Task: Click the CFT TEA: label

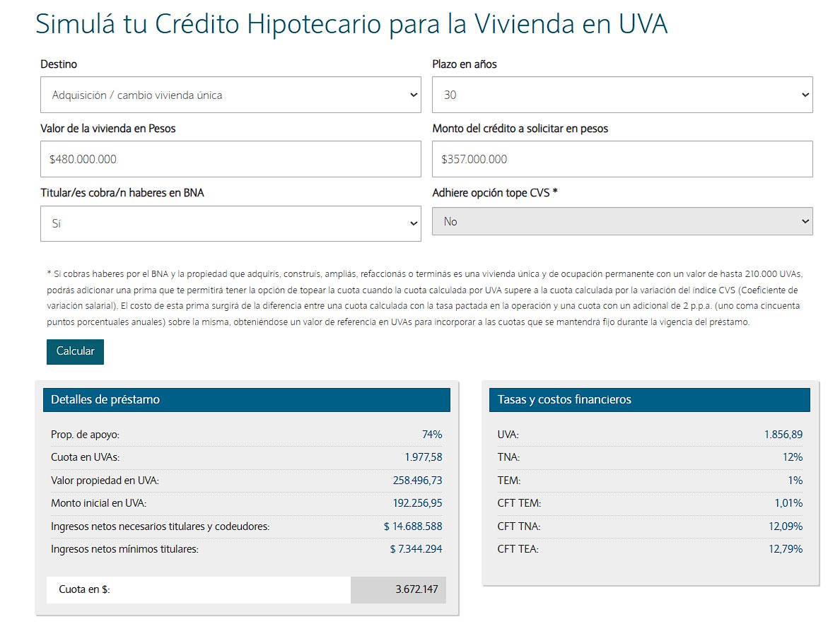Action: click(518, 549)
